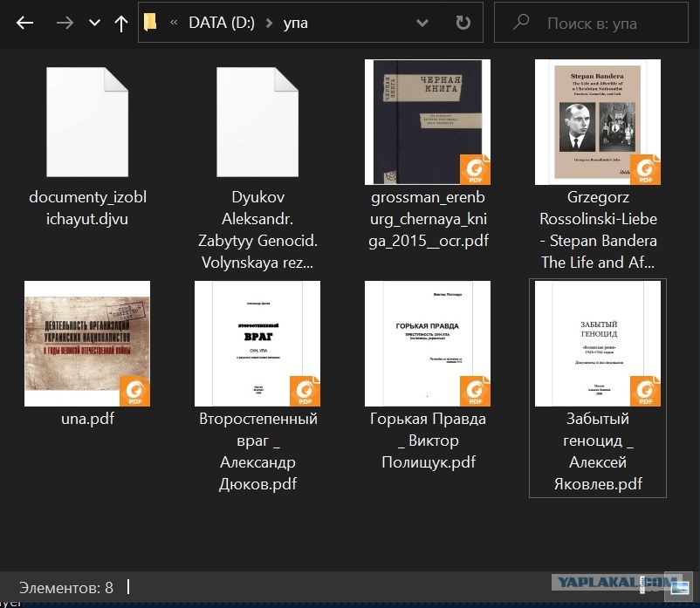Image resolution: width=700 pixels, height=608 pixels.
Task: Select una.pdf file thumbnail
Action: pos(87,344)
